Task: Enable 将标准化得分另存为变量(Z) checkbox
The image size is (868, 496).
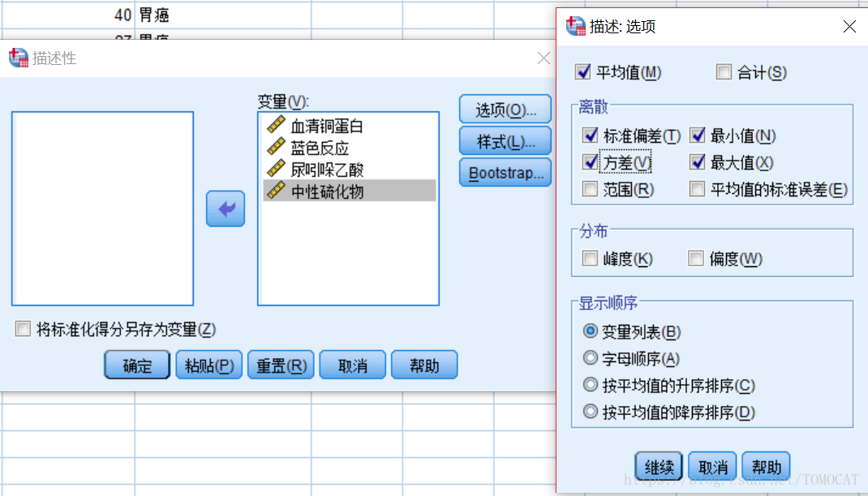Action: point(23,329)
